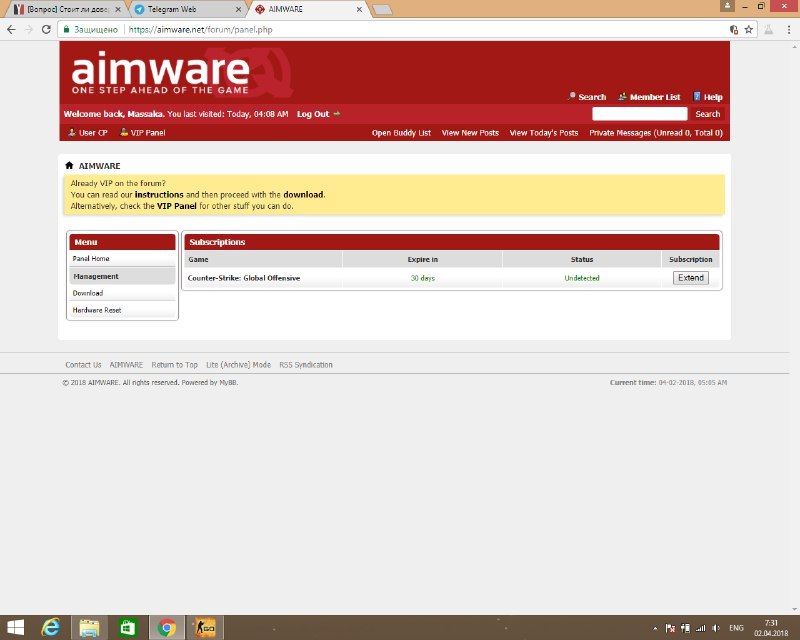Open the instructions link in yellow notice
800x640 pixels.
pos(159,194)
